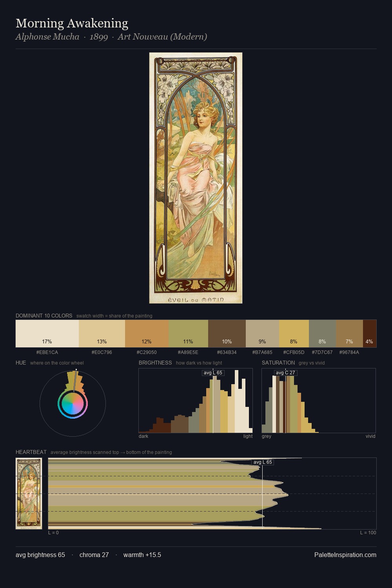The width and height of the screenshot is (392, 588).
Task: Click the #EBE1CA cream swatch labeled 17%
Action: (47, 334)
